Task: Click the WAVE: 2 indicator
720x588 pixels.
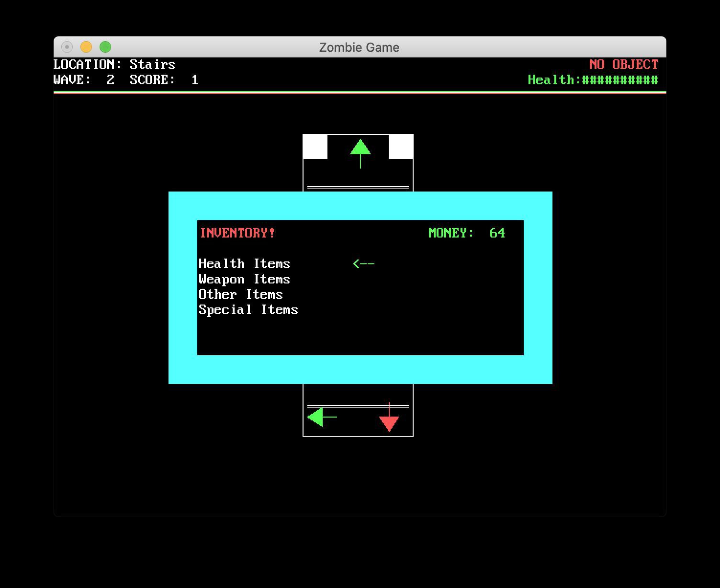Action: (x=84, y=80)
